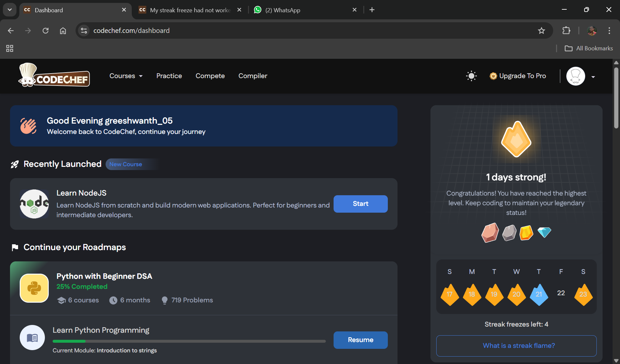Click the diamond gem badge

tap(544, 232)
